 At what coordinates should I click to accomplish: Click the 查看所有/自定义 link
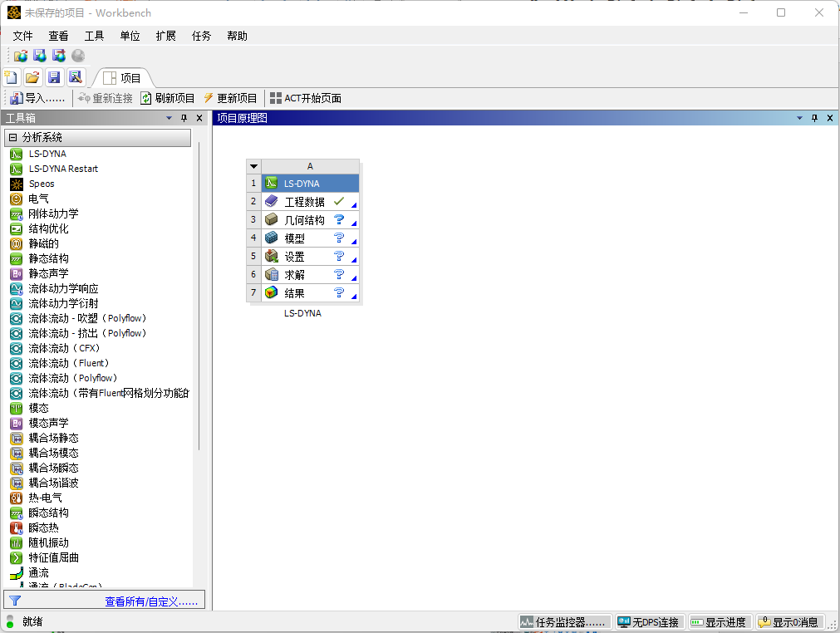(x=151, y=601)
